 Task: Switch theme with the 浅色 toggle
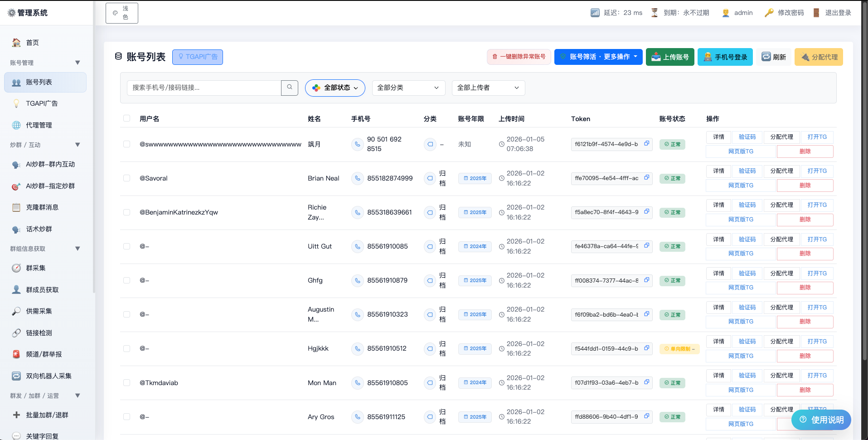(122, 13)
